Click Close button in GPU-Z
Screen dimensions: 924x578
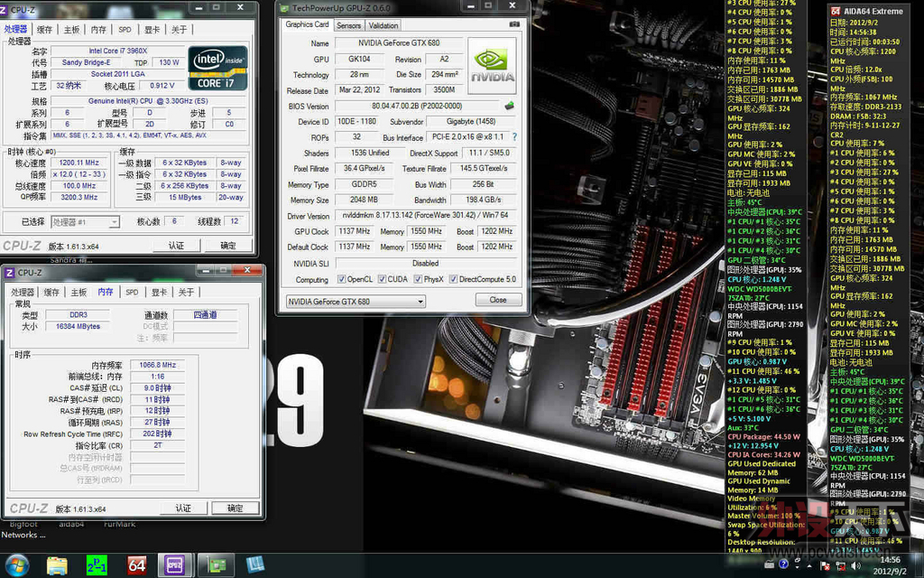click(x=498, y=300)
